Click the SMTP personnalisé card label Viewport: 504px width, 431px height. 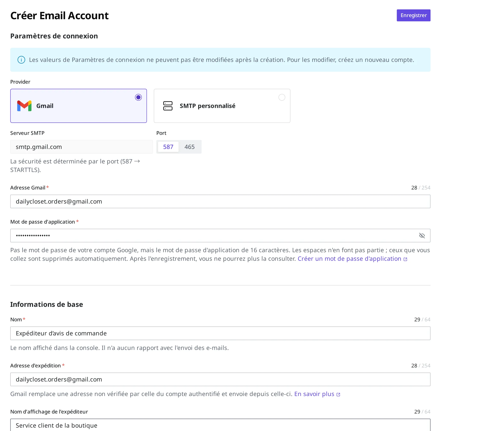[x=207, y=106]
